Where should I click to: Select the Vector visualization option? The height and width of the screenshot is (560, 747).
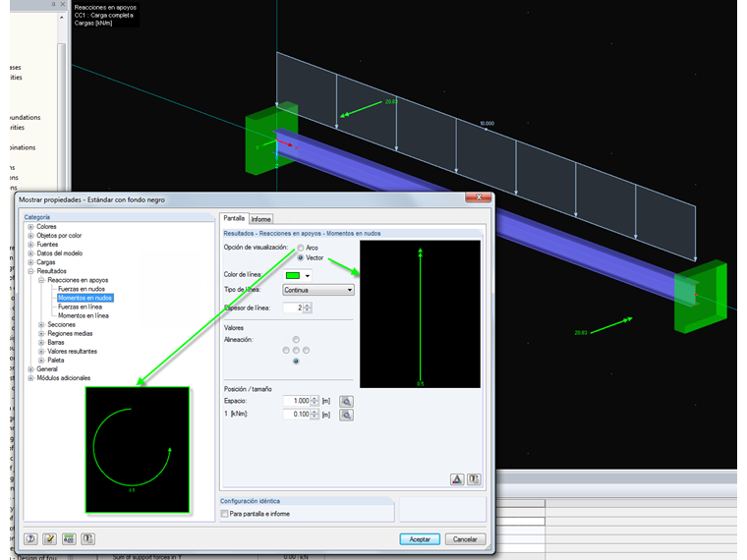301,257
